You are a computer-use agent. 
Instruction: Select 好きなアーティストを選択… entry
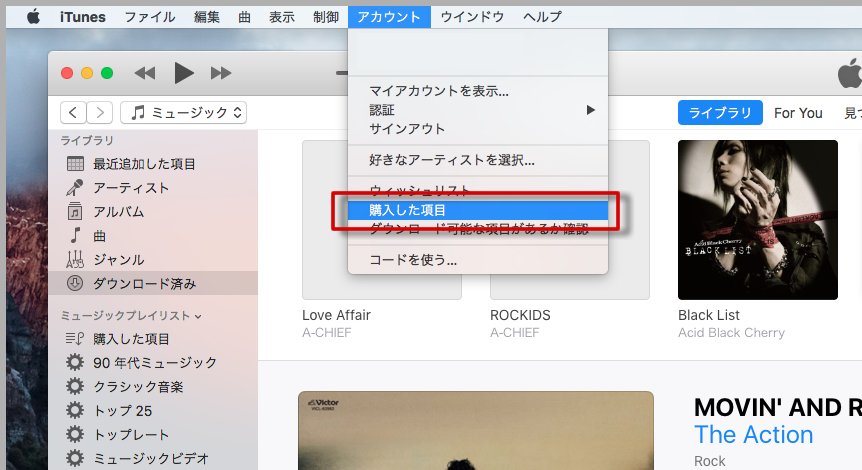[x=478, y=160]
